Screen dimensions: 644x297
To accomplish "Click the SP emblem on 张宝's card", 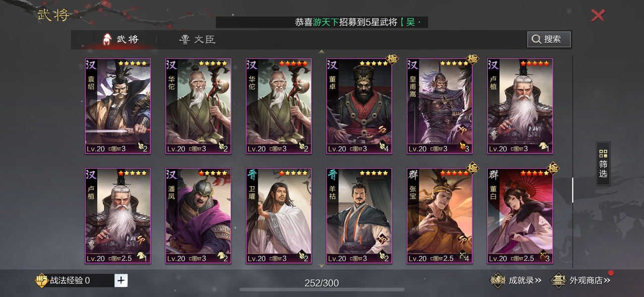I will [463, 240].
